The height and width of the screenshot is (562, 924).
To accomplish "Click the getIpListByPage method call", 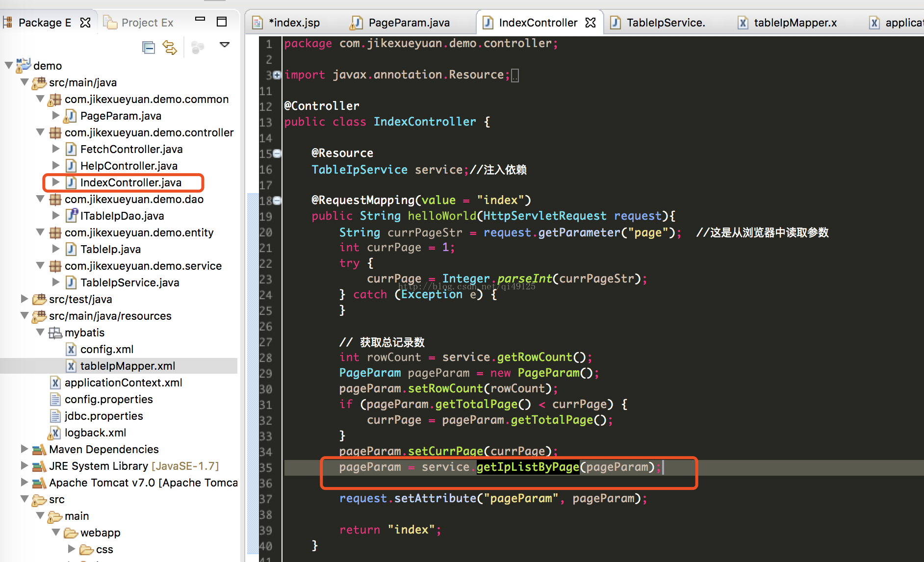I will point(528,467).
